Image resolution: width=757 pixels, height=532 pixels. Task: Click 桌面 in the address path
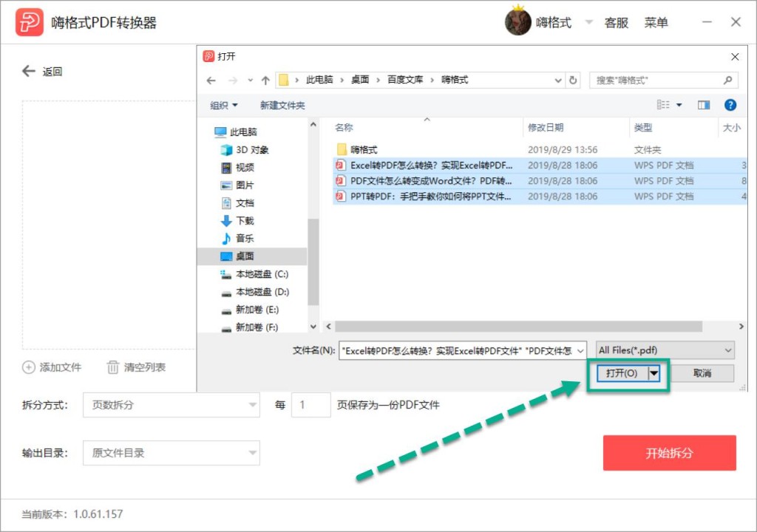pos(360,80)
